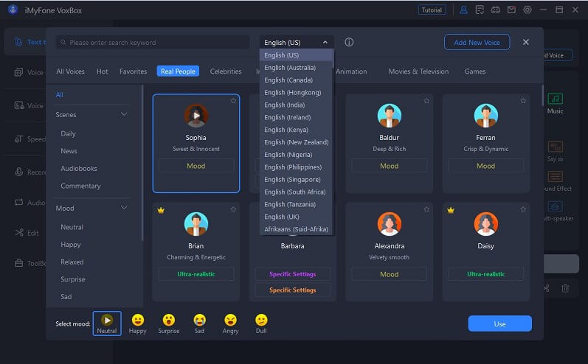Select the Ferran voice avatar
Screen dimensions: 588x364
(x=486, y=116)
